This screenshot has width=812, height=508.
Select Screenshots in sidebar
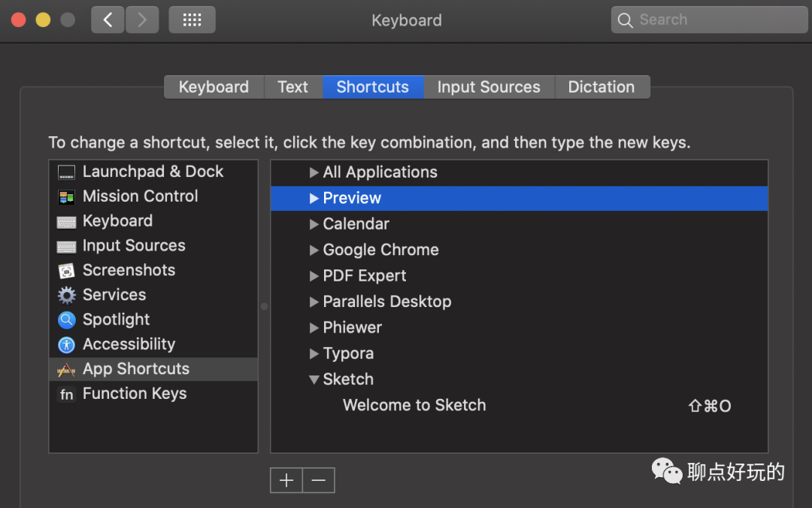tap(153, 271)
